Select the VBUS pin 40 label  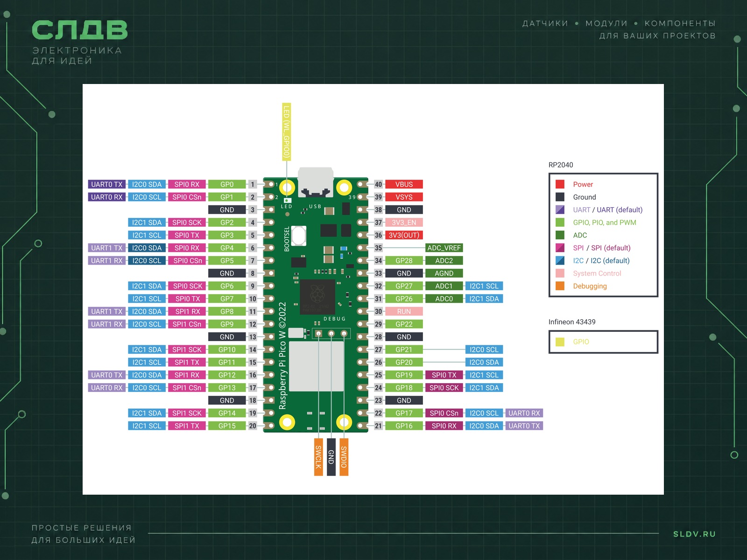[404, 184]
